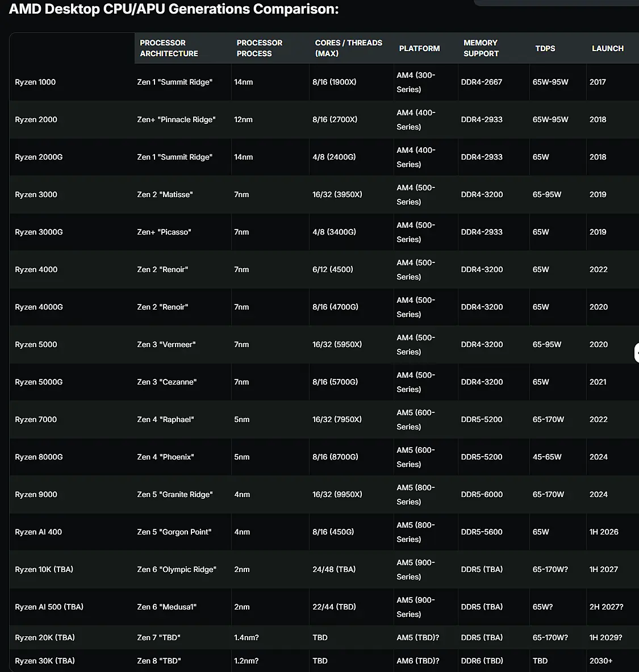Screen dimensions: 639x672
Task: Click the 8/16 (5700G) cores cell
Action: point(335,382)
